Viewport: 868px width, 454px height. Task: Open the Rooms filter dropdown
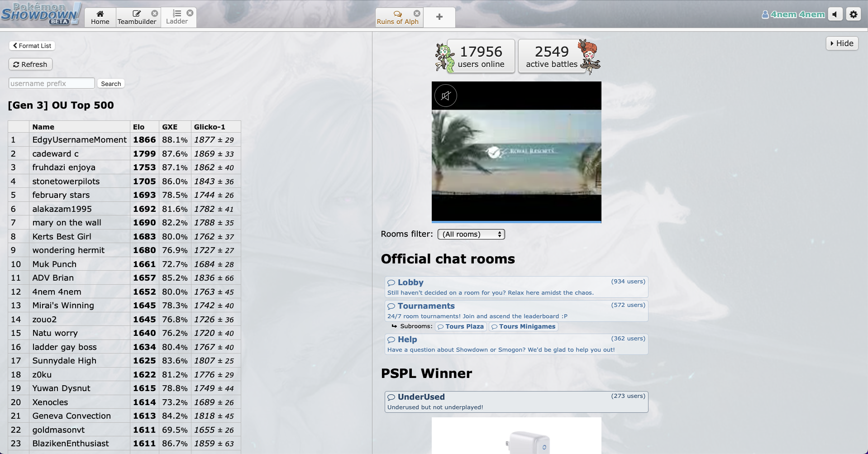coord(471,234)
